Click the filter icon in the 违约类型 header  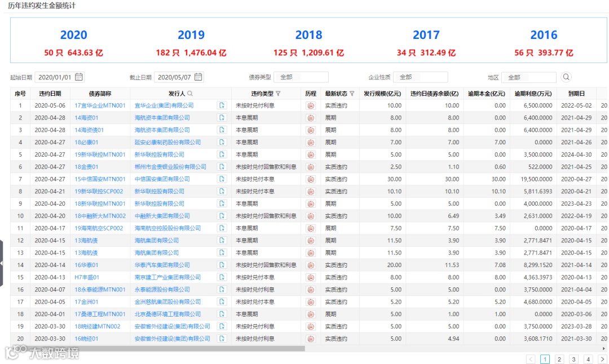(x=278, y=94)
